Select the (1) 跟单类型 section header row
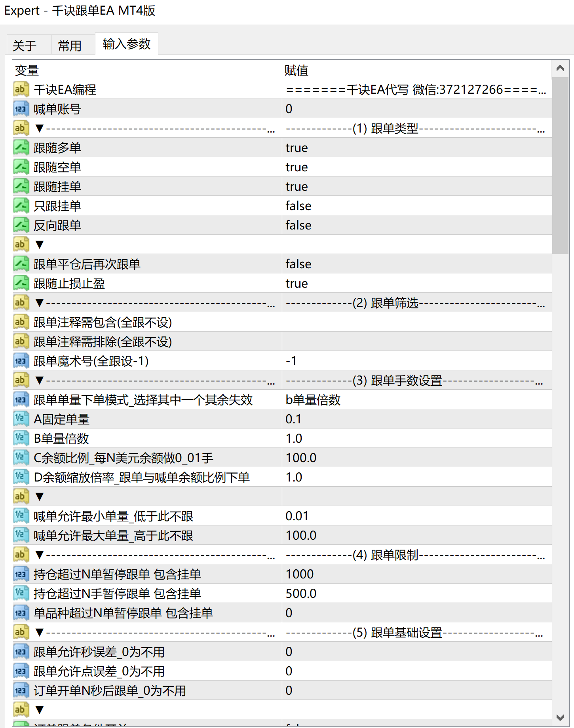The image size is (574, 728). click(x=282, y=128)
